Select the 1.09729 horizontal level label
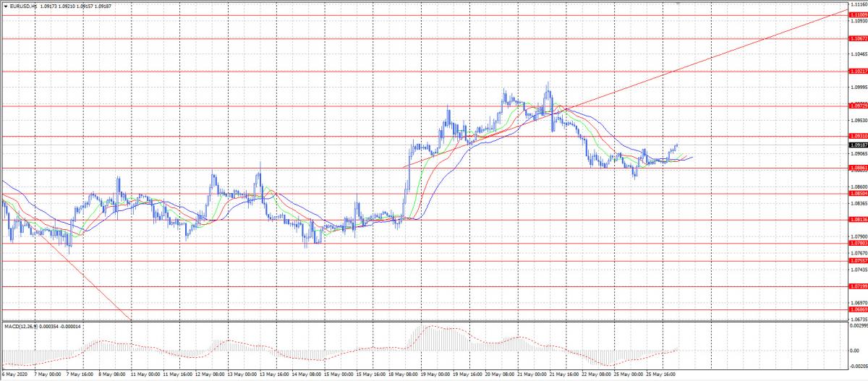This screenshot has height=381, width=868. click(859, 106)
